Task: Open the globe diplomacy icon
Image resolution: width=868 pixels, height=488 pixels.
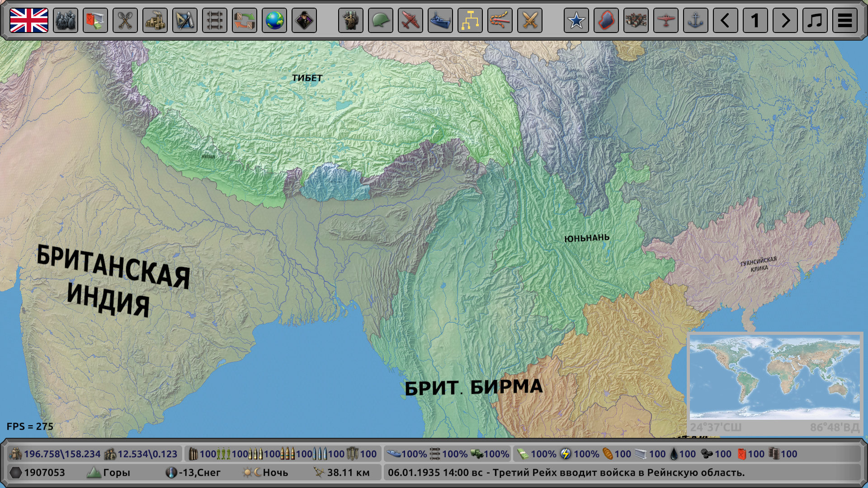Action: coord(274,20)
